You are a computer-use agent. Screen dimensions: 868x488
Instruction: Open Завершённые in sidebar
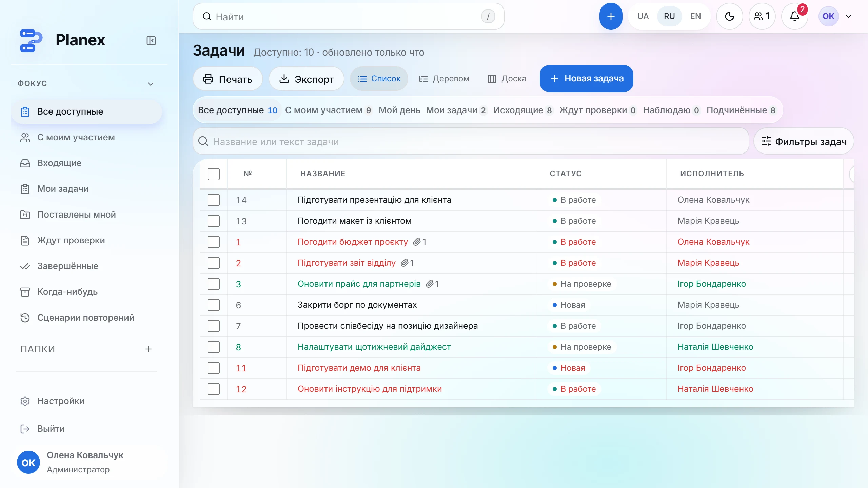(86, 266)
